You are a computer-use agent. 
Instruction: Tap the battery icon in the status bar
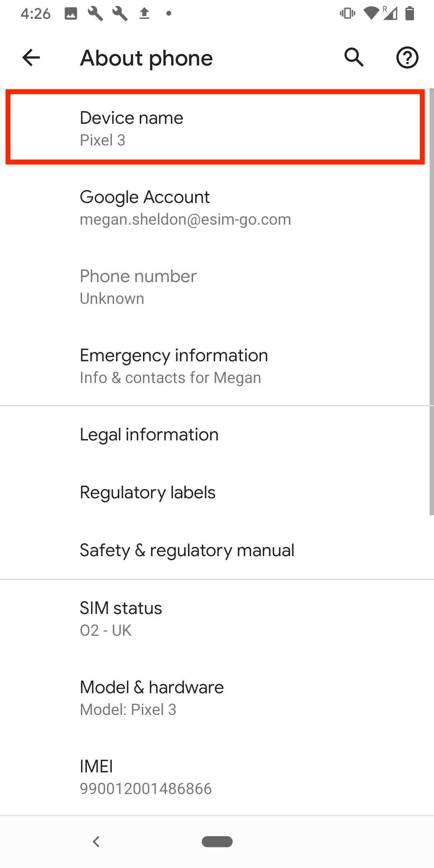[x=410, y=13]
